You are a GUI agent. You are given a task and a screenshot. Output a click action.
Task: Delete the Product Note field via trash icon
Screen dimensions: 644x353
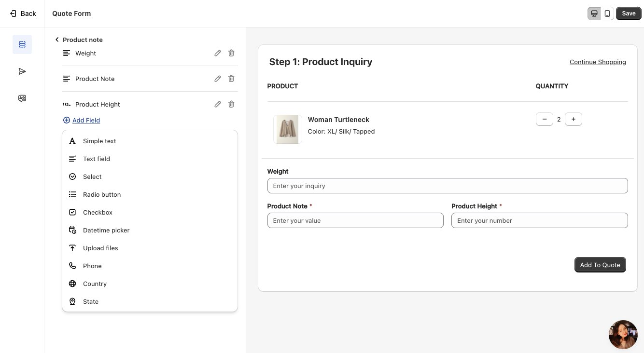point(231,79)
